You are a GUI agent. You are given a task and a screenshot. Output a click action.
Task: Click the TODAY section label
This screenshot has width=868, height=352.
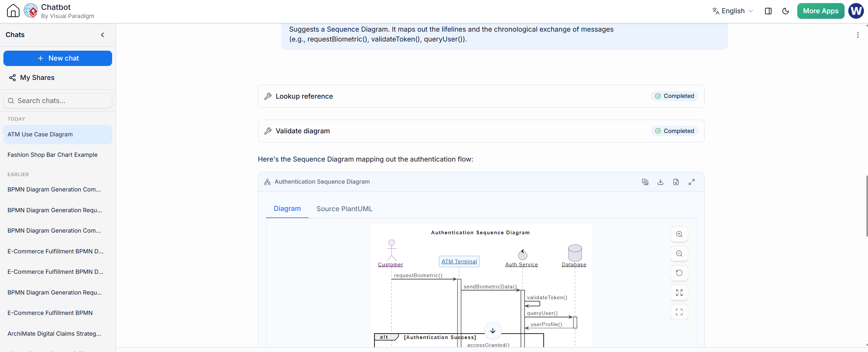click(16, 119)
